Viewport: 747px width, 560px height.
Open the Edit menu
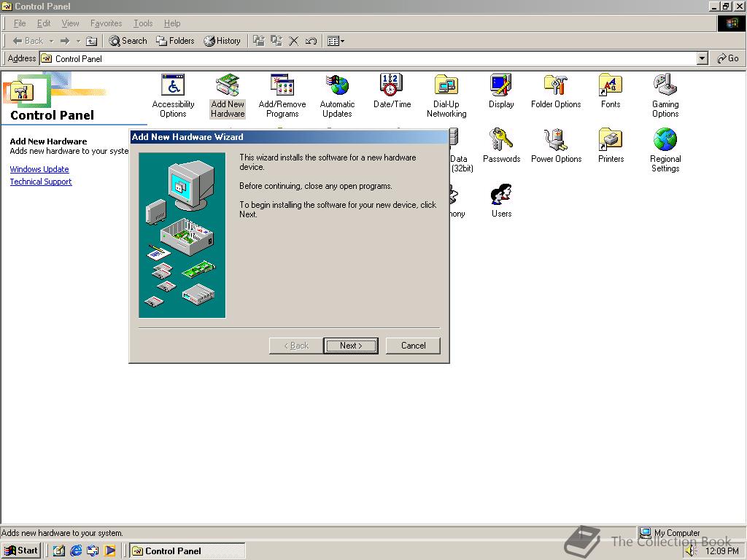click(x=44, y=23)
